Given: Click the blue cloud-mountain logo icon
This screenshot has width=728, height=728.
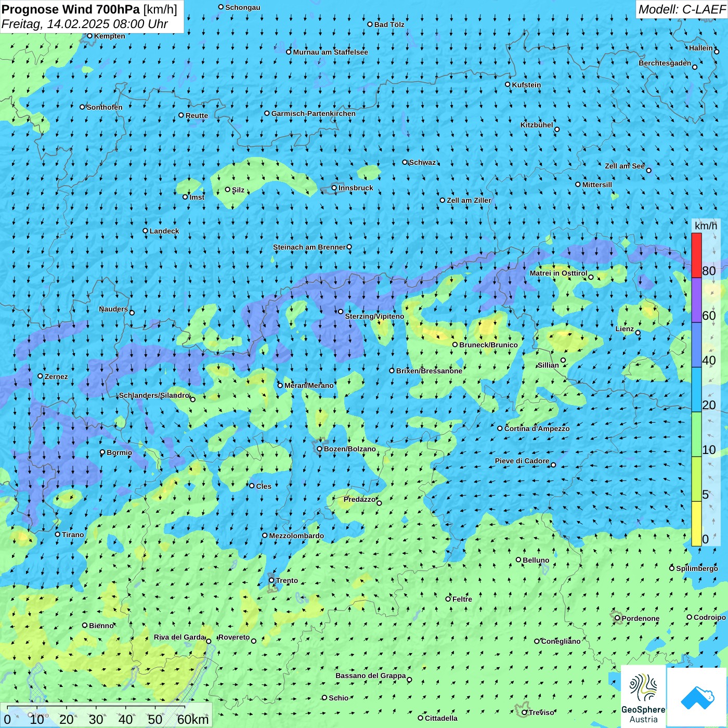Looking at the screenshot, I should click(697, 698).
